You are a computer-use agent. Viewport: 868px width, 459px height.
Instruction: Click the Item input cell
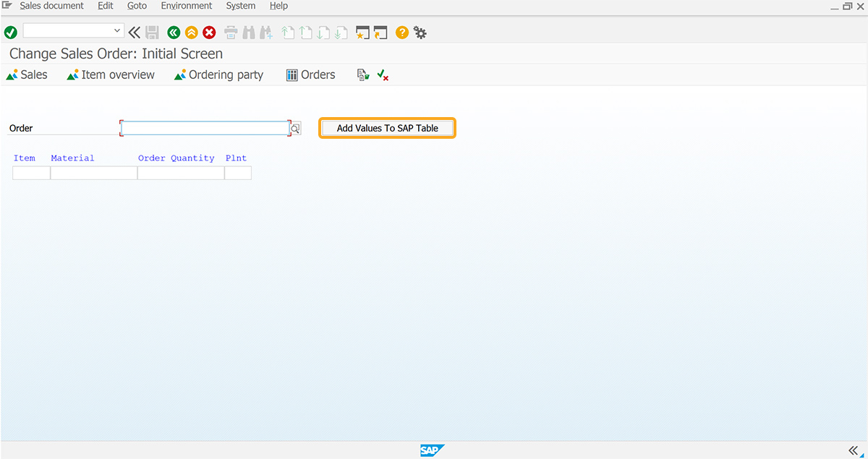tap(31, 173)
